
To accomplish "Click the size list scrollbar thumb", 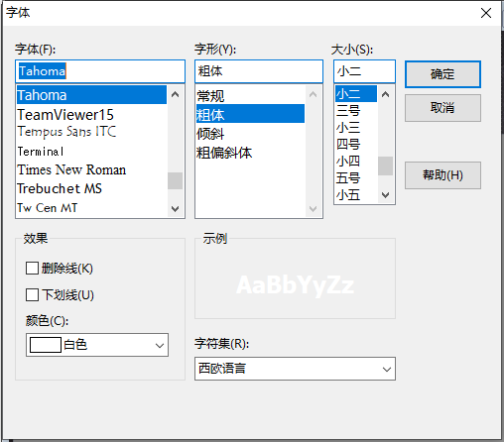I will pos(385,166).
